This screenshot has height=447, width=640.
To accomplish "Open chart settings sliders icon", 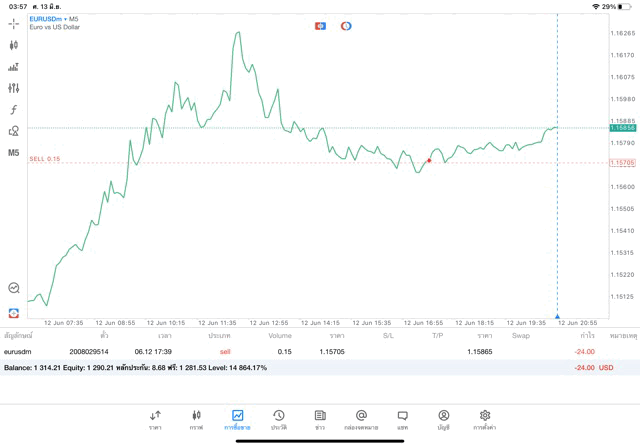I will [x=13, y=88].
